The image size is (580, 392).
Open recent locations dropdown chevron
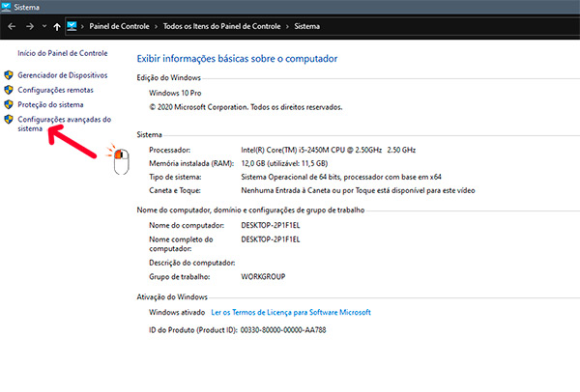pos(44,26)
